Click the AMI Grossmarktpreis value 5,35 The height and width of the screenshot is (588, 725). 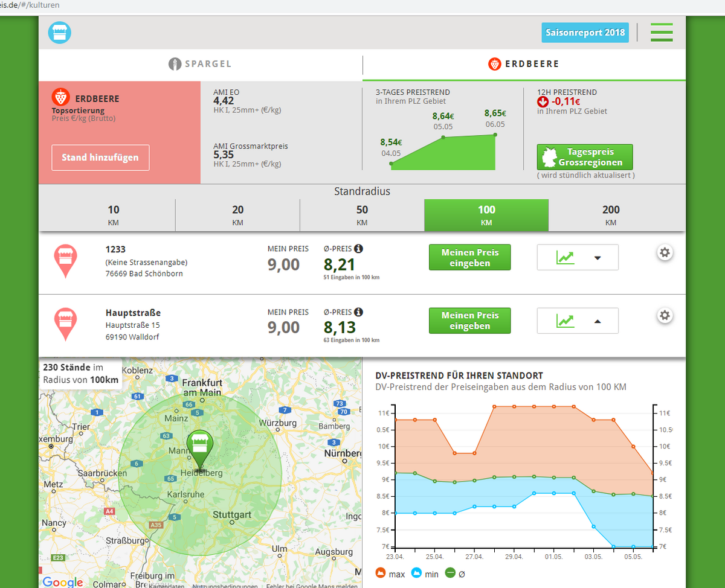pos(224,155)
